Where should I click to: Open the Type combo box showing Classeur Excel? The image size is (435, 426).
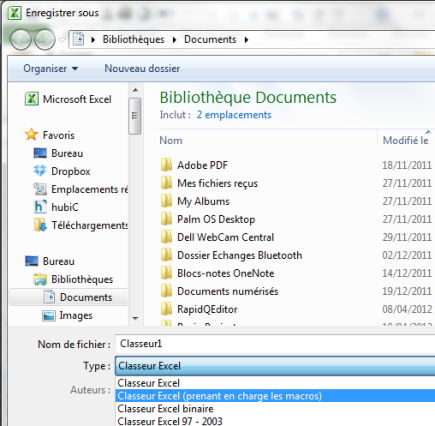[275, 366]
